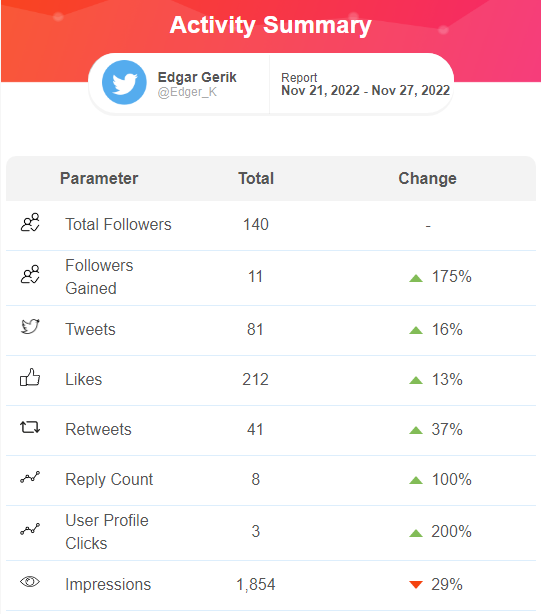Click the Parameter column header

[x=99, y=179]
